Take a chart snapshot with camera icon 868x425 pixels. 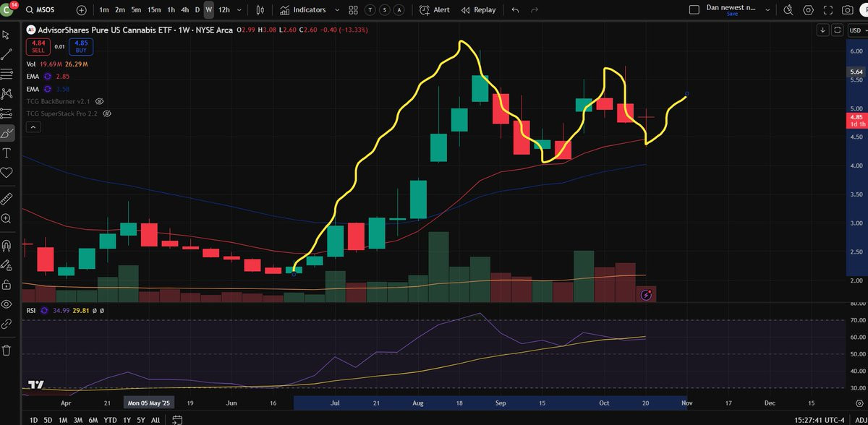point(848,10)
